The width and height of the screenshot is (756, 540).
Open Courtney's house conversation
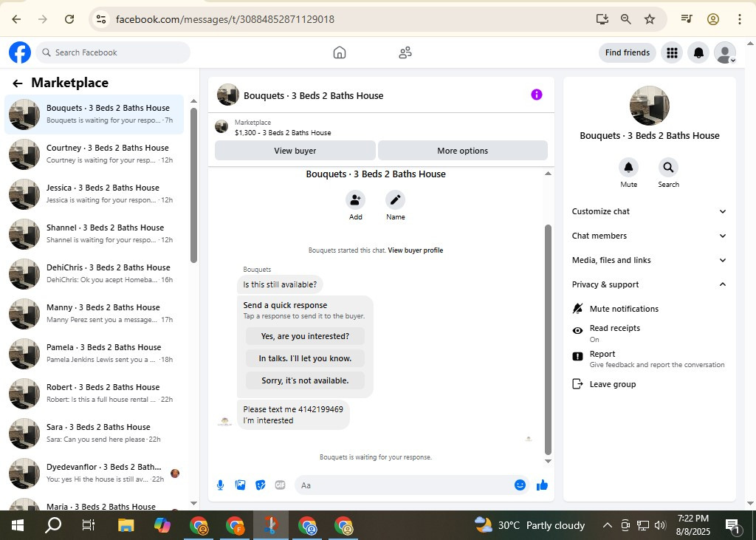pos(94,154)
